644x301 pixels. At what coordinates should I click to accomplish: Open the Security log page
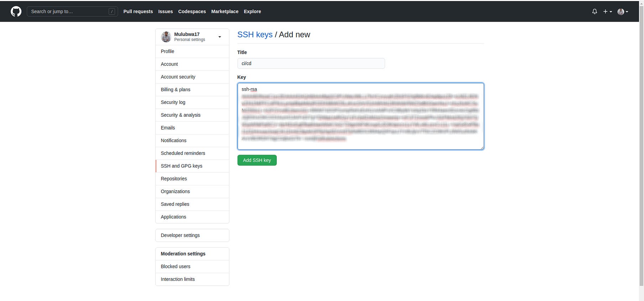click(192, 102)
